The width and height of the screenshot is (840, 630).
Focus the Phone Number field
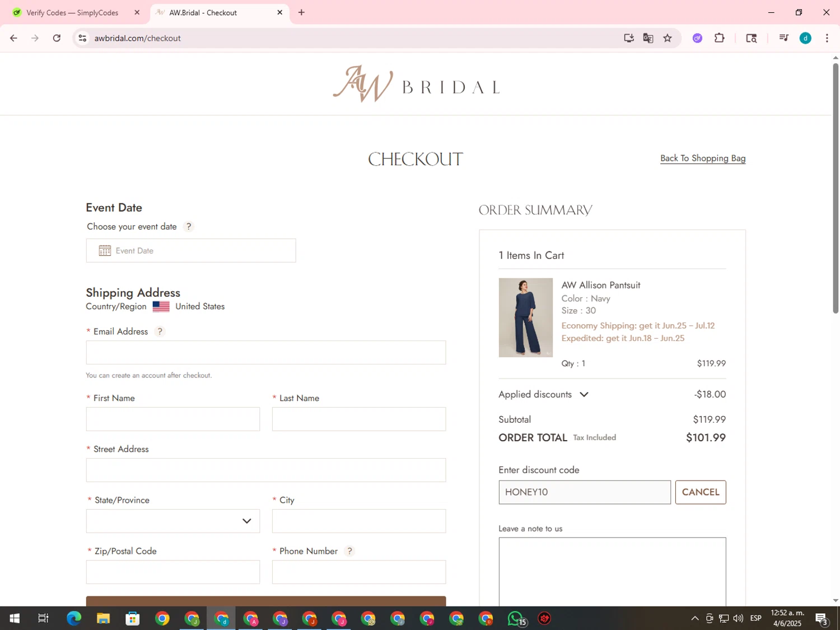point(359,572)
